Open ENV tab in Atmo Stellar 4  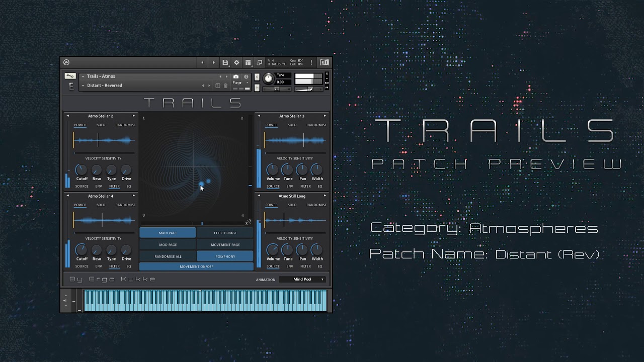tap(99, 266)
